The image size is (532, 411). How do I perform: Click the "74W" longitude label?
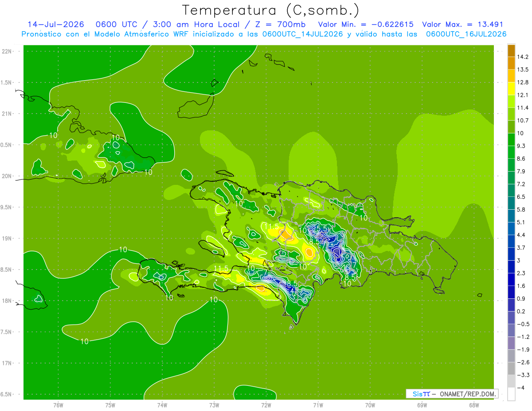(162, 405)
